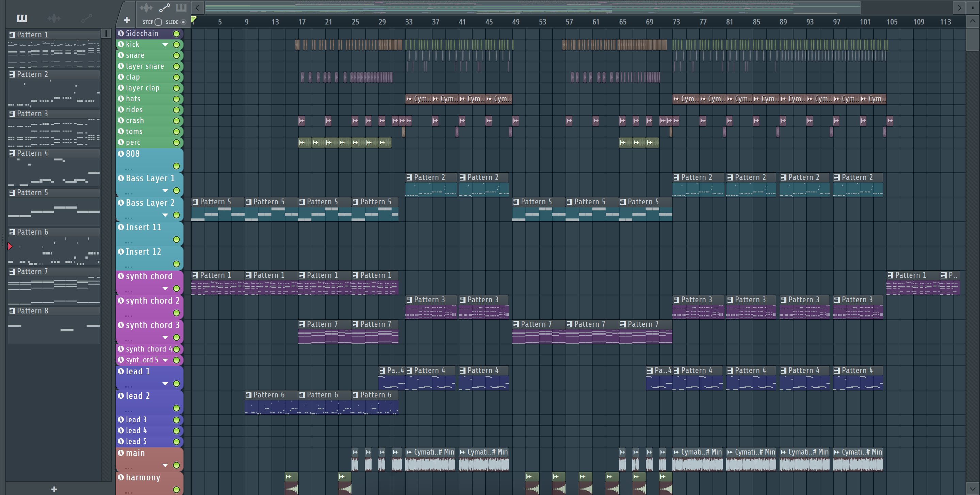Jump to bar 73 on the timeline ruler

click(x=676, y=22)
